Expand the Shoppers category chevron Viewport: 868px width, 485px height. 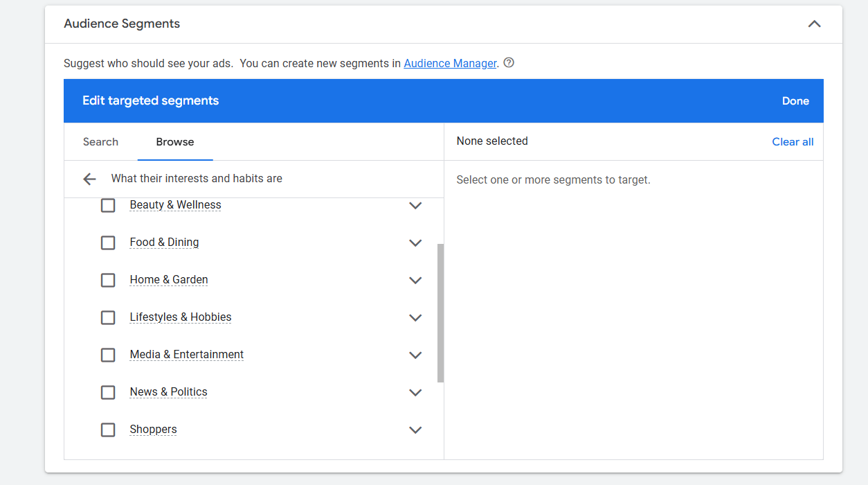pyautogui.click(x=415, y=430)
